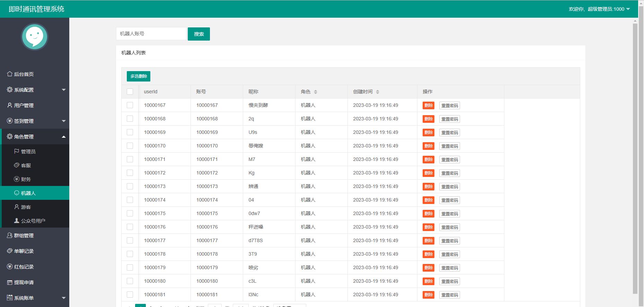644x307 pixels.
Task: Open the 后台首页 home icon
Action: point(10,74)
